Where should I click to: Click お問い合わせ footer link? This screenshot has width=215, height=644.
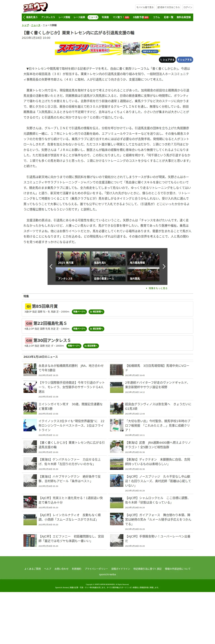point(62,569)
